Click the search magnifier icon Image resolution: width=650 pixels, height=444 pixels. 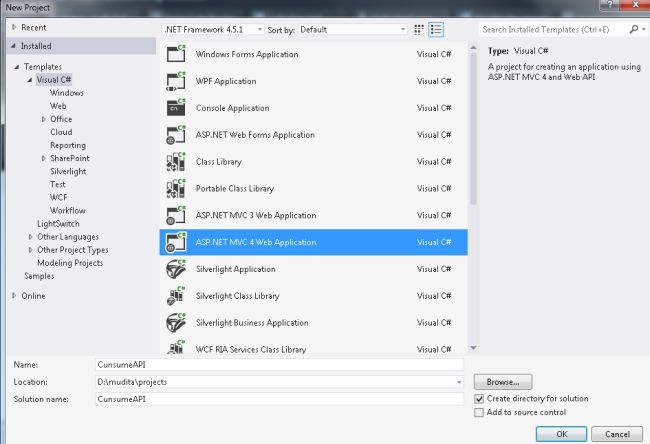point(633,29)
